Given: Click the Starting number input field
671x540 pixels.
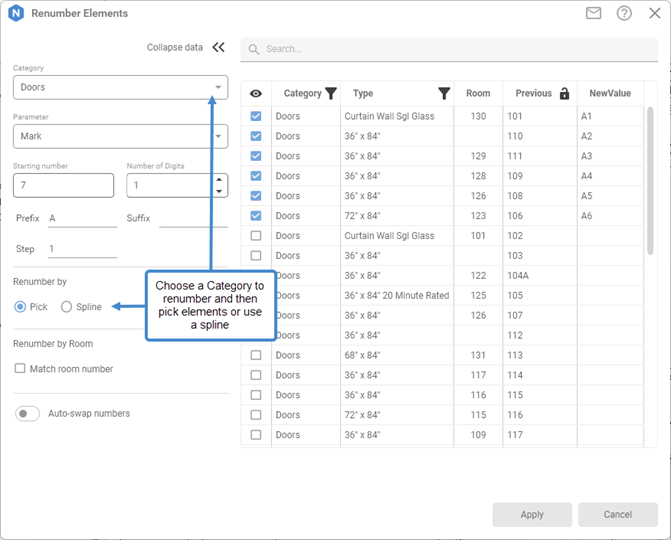Looking at the screenshot, I should pos(63,185).
